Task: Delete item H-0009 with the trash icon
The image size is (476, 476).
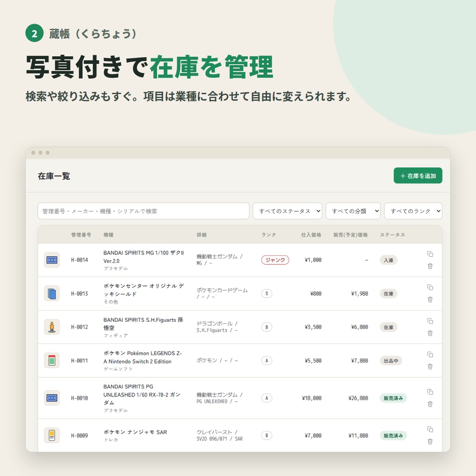Action: (x=430, y=442)
